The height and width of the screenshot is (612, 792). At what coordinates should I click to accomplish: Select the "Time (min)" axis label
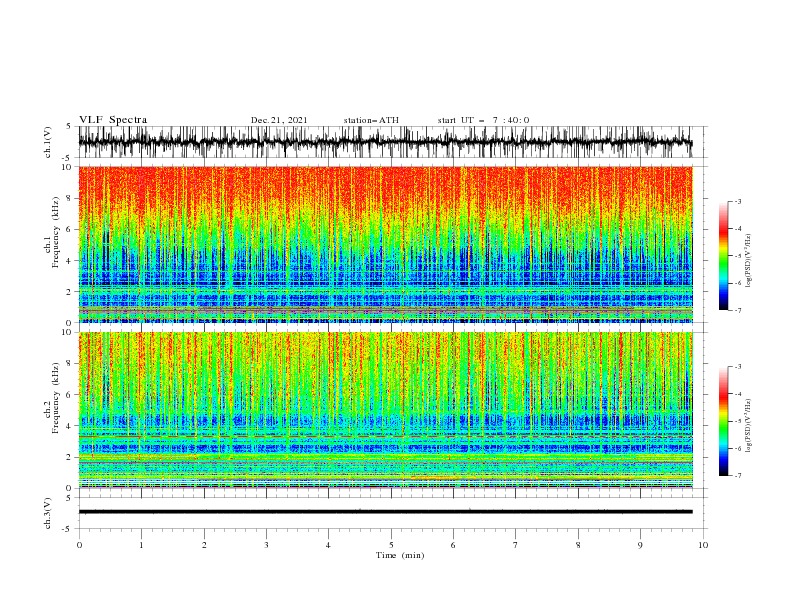(x=400, y=555)
